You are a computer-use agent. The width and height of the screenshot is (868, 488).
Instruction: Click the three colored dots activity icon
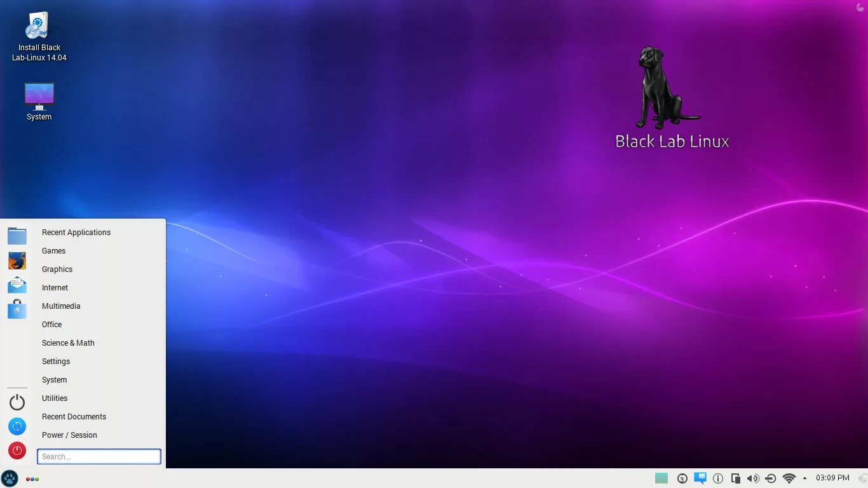pyautogui.click(x=32, y=478)
